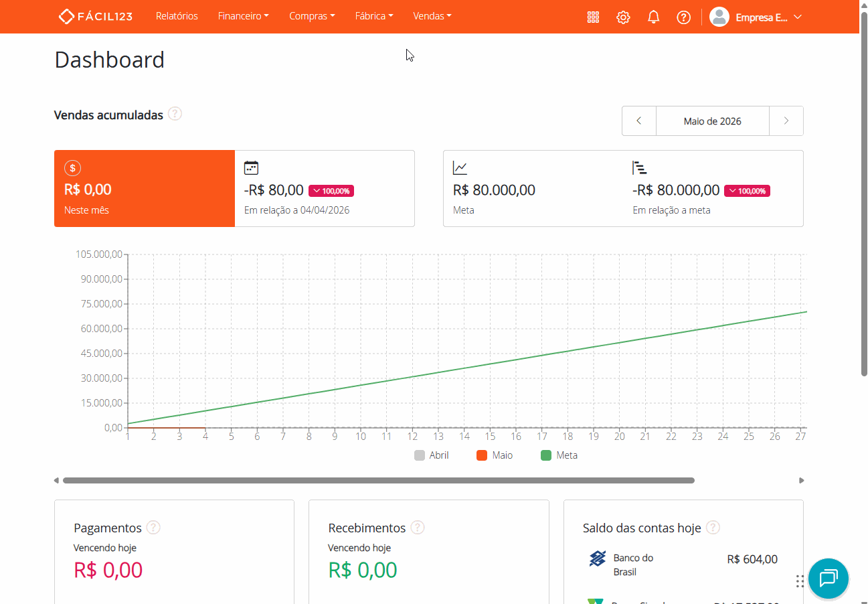The image size is (868, 604).
Task: Expand the Vendas menu
Action: click(432, 16)
